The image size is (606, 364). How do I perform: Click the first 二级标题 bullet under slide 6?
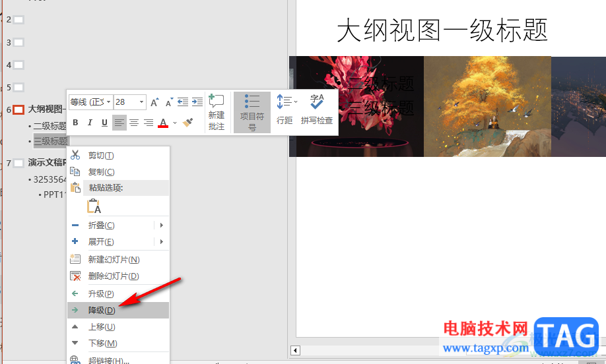50,126
